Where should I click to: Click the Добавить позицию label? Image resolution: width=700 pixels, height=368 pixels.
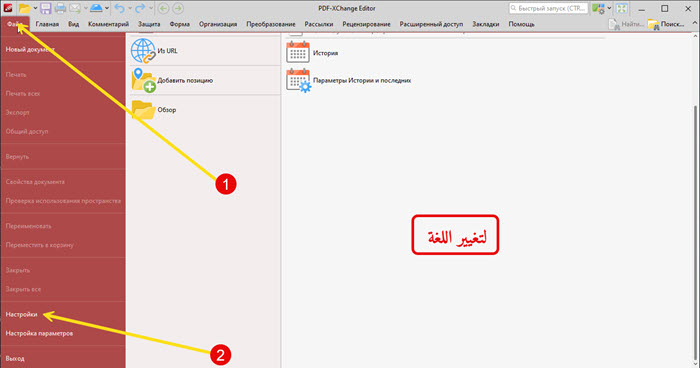coord(185,80)
